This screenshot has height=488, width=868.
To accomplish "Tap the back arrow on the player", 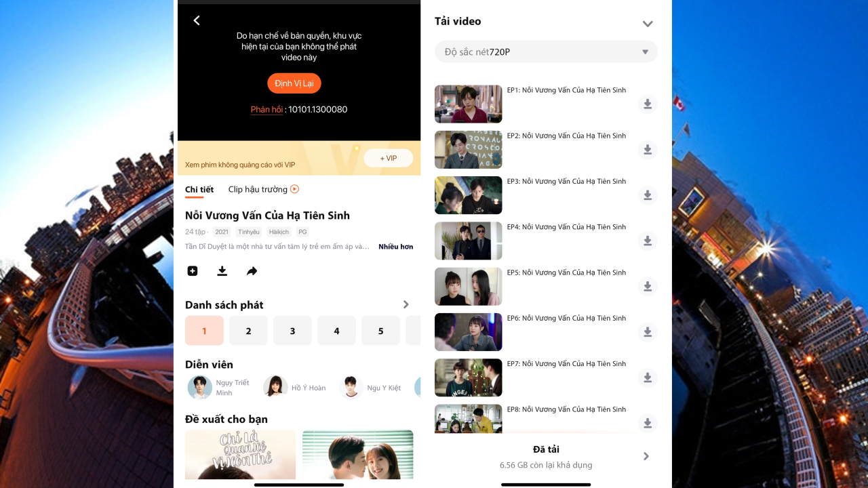I will point(196,20).
